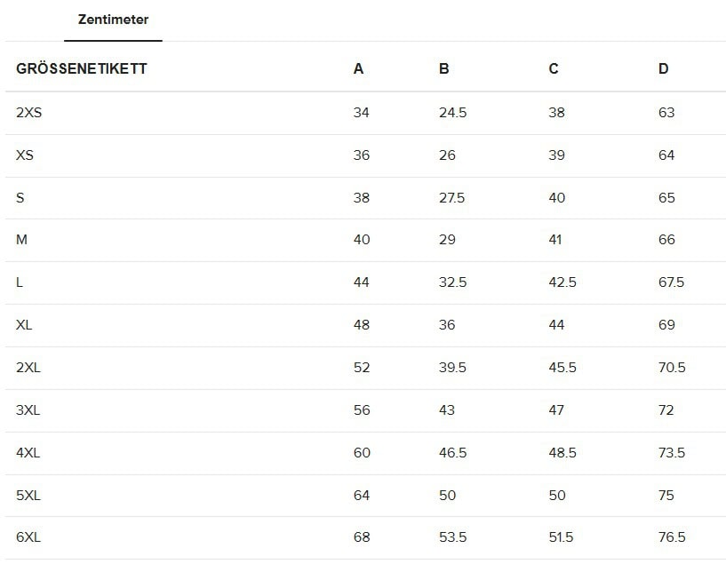The width and height of the screenshot is (726, 588).
Task: Select the XL size row label
Action: pos(24,325)
